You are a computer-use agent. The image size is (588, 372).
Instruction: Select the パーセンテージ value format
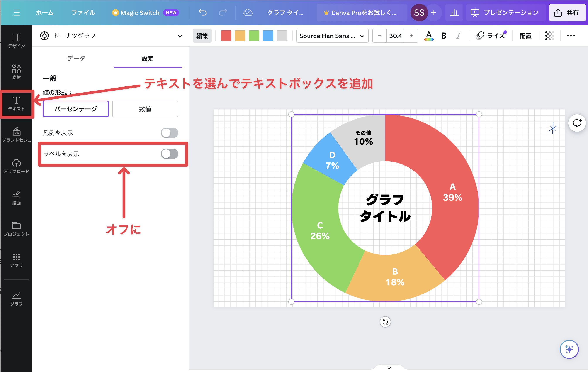point(76,109)
